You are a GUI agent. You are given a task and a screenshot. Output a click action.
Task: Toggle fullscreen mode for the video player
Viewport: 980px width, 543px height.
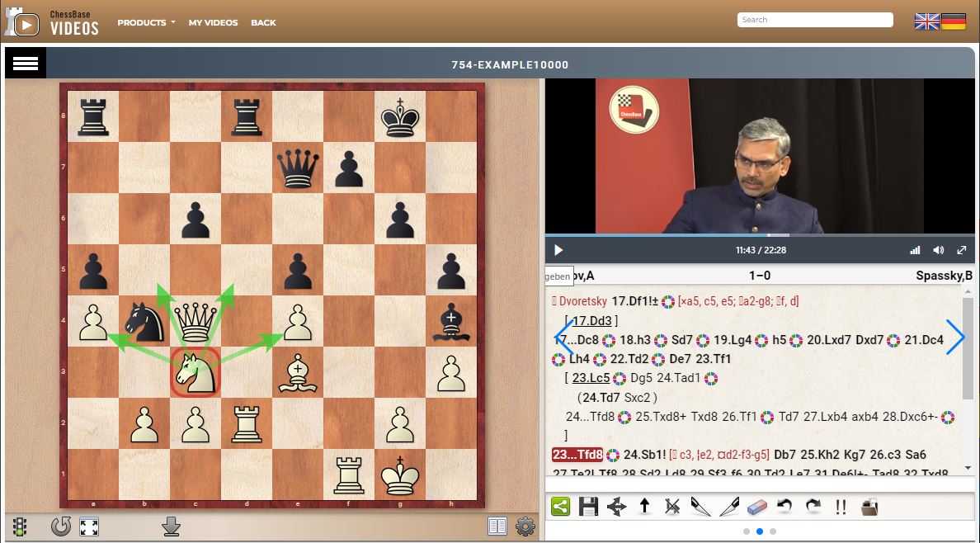coord(961,250)
